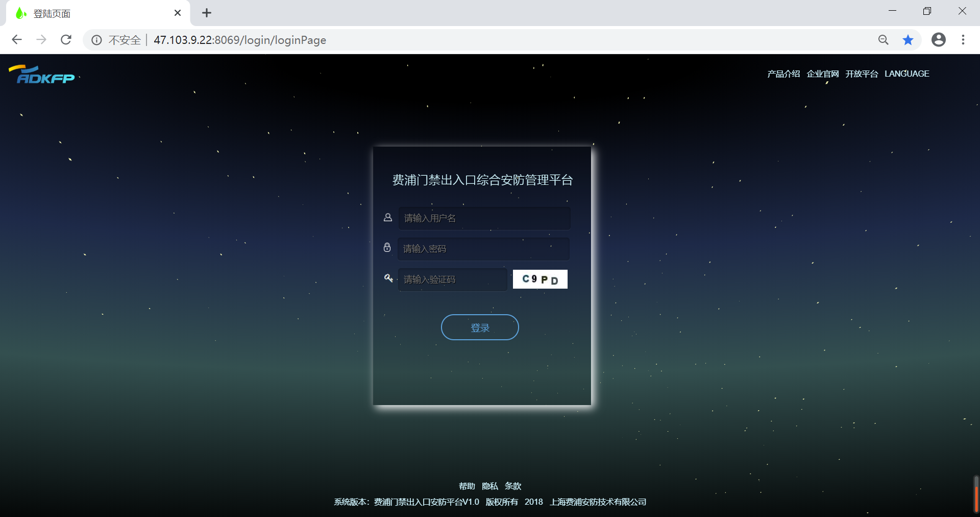Viewport: 980px width, 517px height.
Task: Focus the password input field
Action: click(x=483, y=249)
